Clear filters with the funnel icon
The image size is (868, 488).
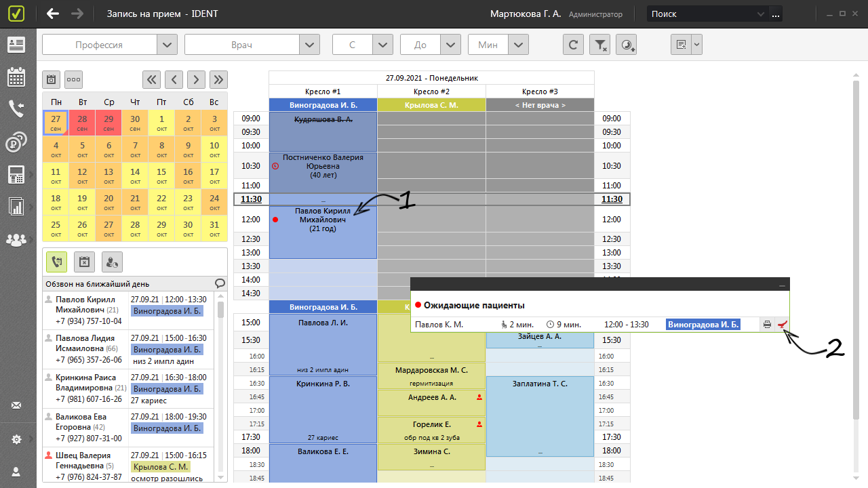(x=599, y=45)
